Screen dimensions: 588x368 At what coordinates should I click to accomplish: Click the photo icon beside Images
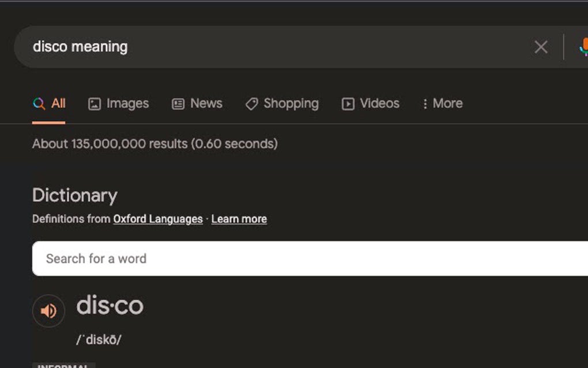(95, 104)
